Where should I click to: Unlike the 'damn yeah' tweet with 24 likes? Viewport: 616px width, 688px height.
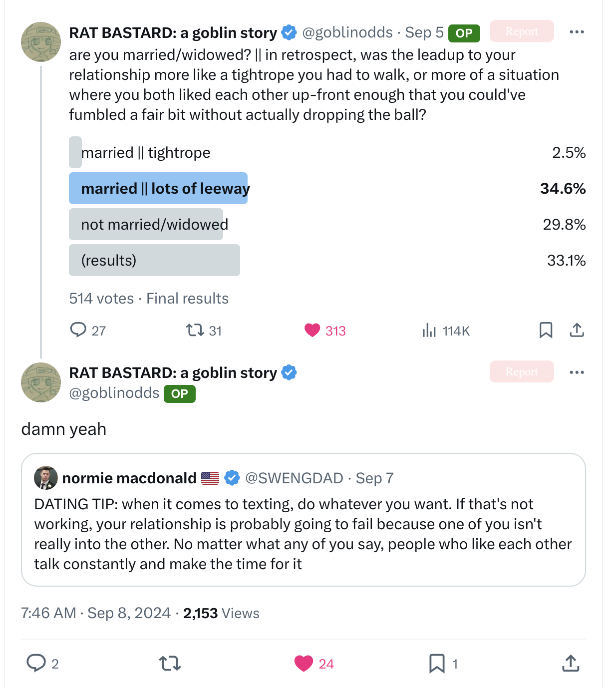(304, 663)
